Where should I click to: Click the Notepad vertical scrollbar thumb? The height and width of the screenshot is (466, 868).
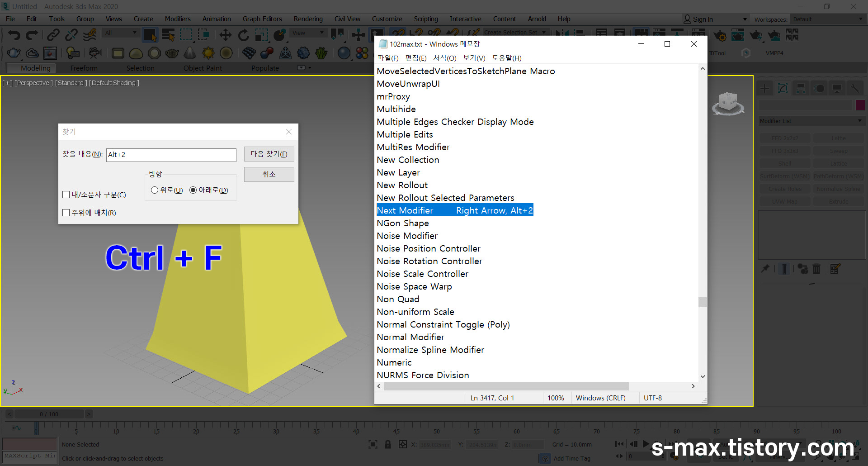click(703, 302)
